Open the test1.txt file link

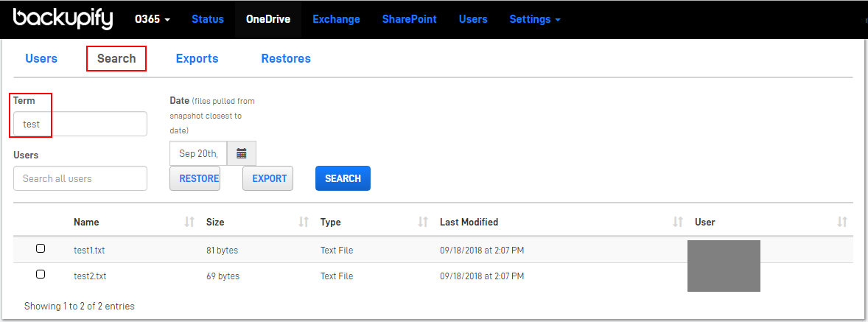pos(90,251)
